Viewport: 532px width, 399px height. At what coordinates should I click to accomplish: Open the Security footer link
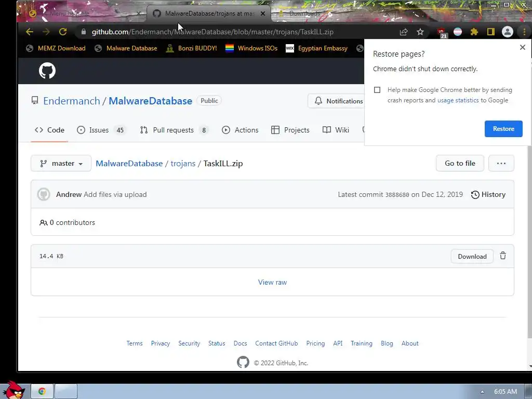point(189,343)
